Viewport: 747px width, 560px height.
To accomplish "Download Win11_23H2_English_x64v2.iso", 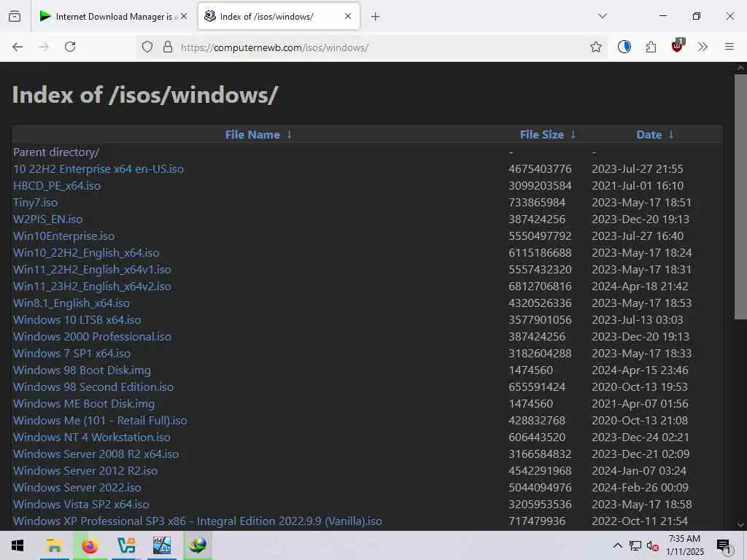I will click(x=92, y=286).
